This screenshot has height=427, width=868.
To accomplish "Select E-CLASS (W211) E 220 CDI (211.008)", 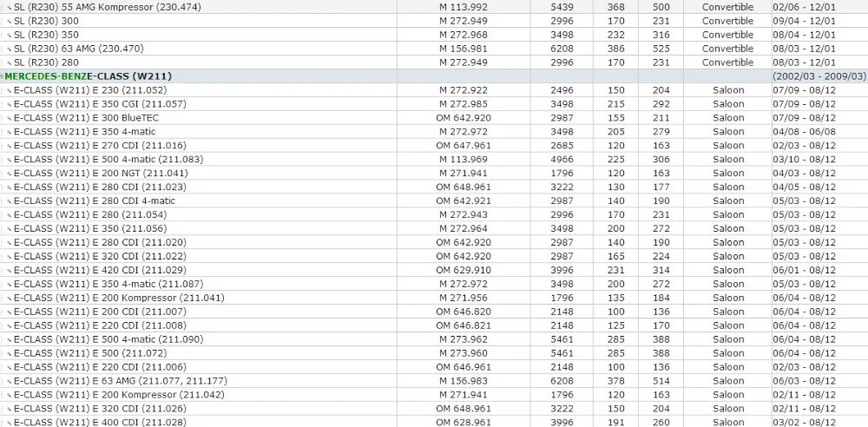I will tap(100, 325).
